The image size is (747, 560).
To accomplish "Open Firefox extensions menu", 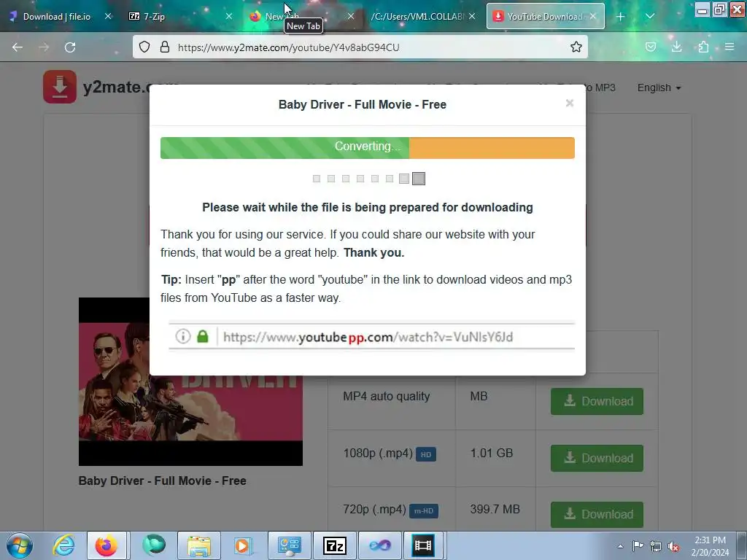I will (703, 47).
